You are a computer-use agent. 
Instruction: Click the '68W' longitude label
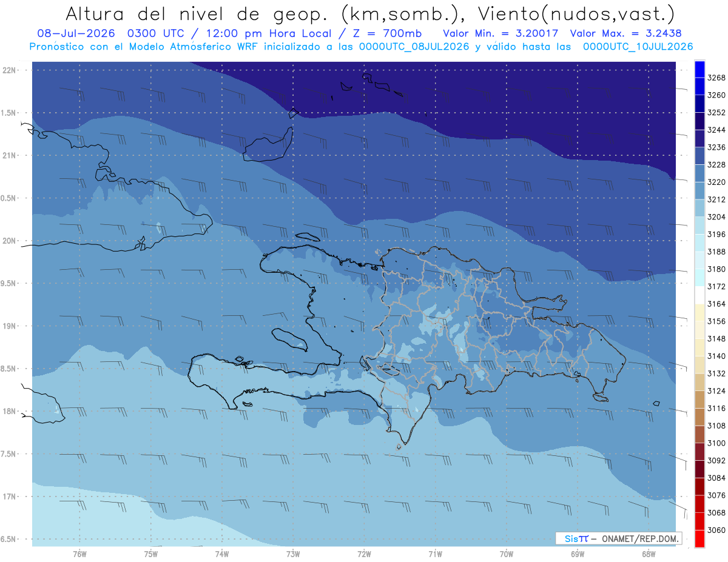coord(649,554)
